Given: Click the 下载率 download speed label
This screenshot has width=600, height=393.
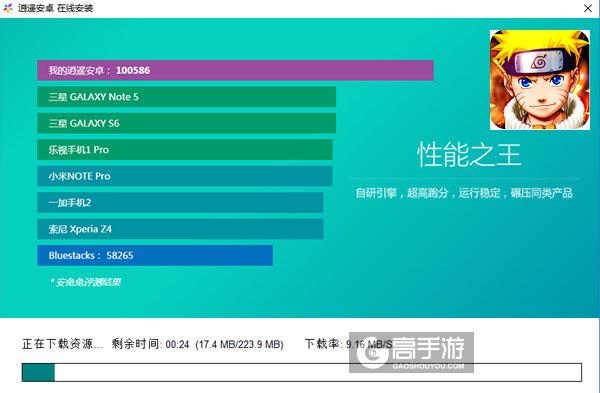Looking at the screenshot, I should point(323,344).
